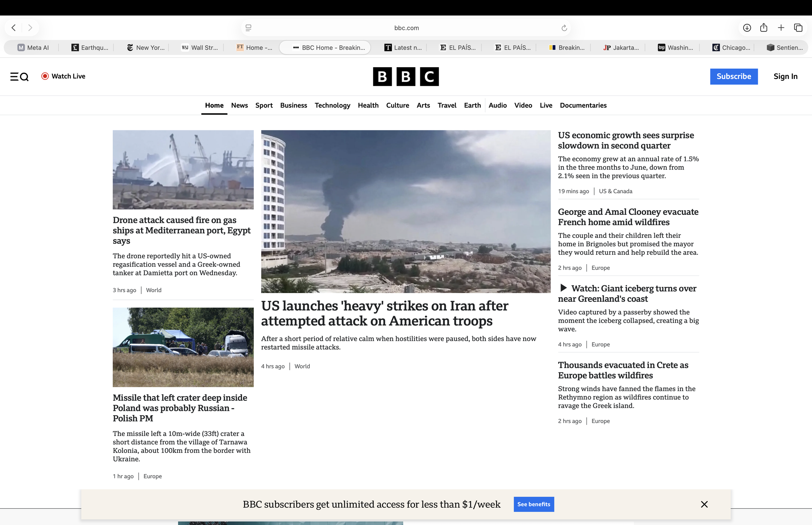Click the Sign In link
812x525 pixels.
pos(785,76)
